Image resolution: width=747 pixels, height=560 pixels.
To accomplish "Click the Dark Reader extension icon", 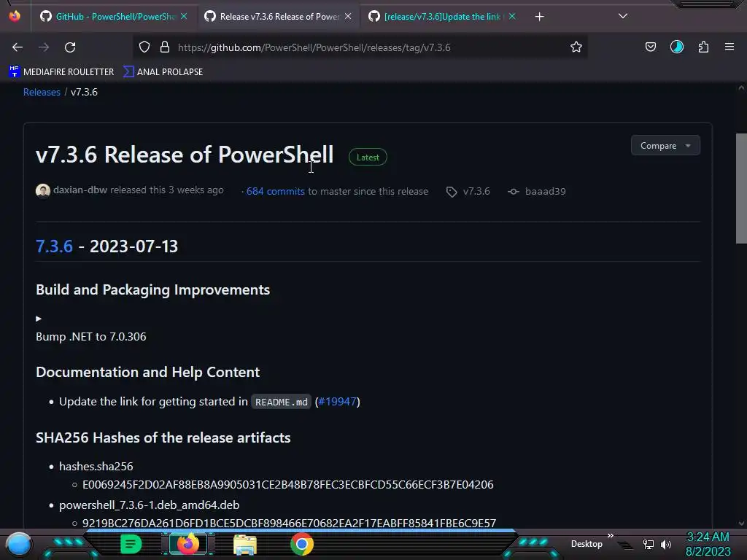I will pyautogui.click(x=676, y=47).
